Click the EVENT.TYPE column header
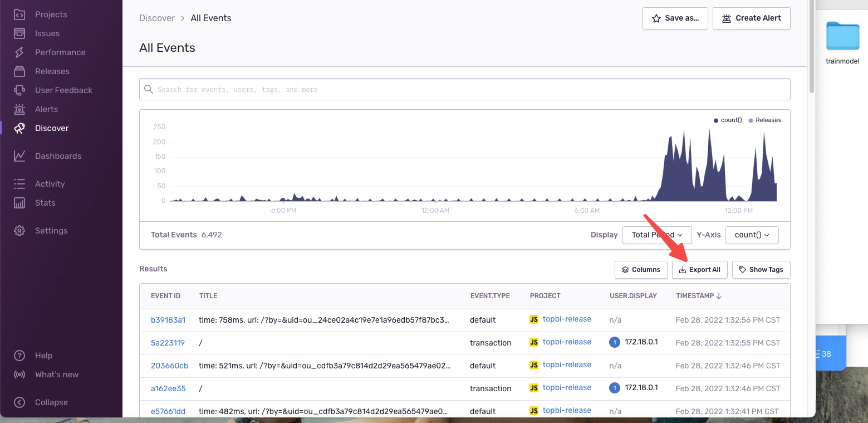Image resolution: width=868 pixels, height=423 pixels. tap(490, 296)
